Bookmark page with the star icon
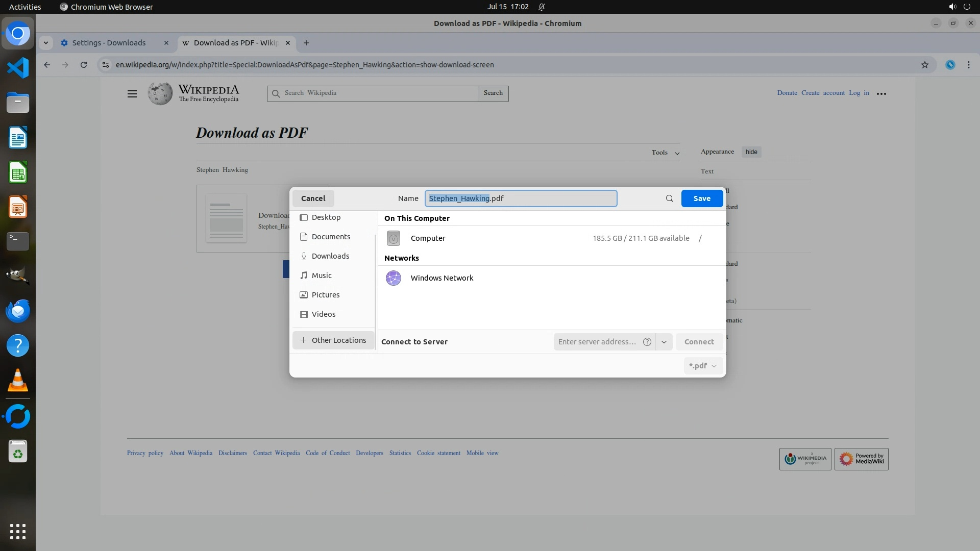980x551 pixels. pos(924,65)
